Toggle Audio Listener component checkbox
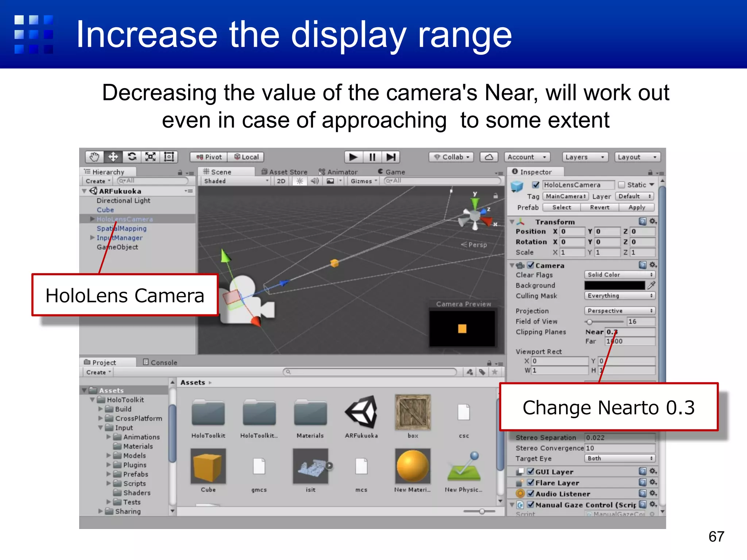This screenshot has height=560, width=747. (531, 494)
